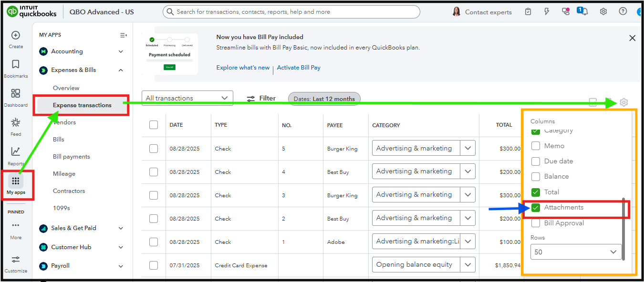Open the Overview menu item
The height and width of the screenshot is (282, 644).
(66, 88)
